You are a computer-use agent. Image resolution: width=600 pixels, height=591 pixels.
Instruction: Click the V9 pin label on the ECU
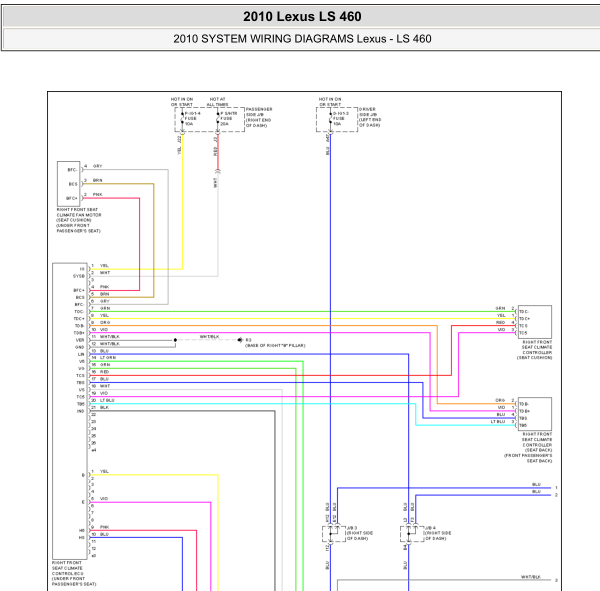coord(82,369)
